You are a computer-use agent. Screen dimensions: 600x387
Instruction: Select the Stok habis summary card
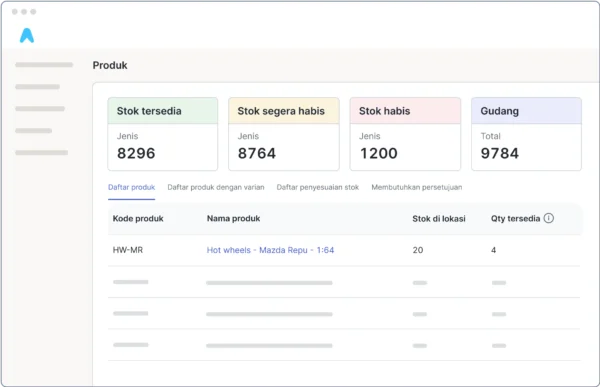pyautogui.click(x=405, y=134)
